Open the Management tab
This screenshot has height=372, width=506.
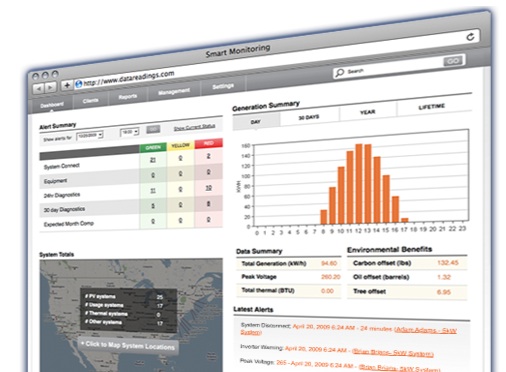tap(174, 92)
